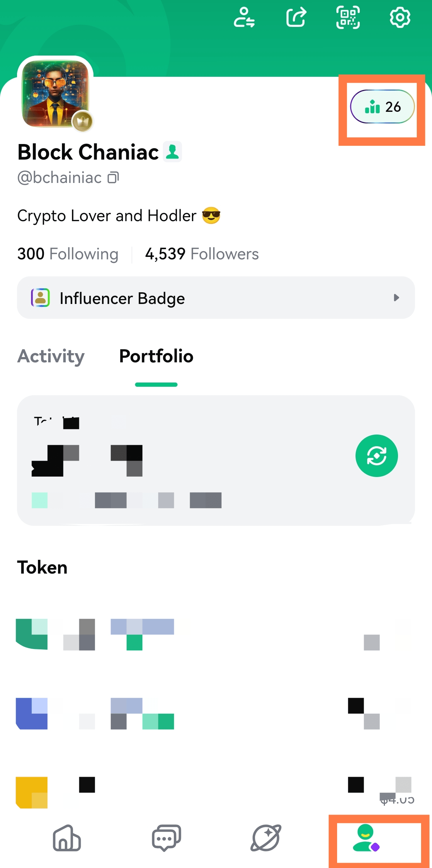432x868 pixels.
Task: View the 300 Following list
Action: pos(68,254)
